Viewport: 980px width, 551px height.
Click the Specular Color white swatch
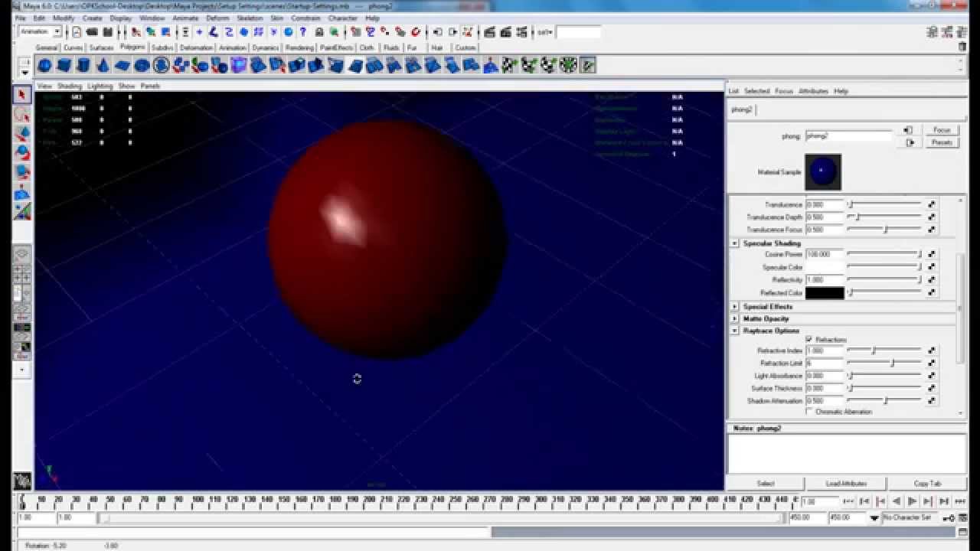click(825, 267)
